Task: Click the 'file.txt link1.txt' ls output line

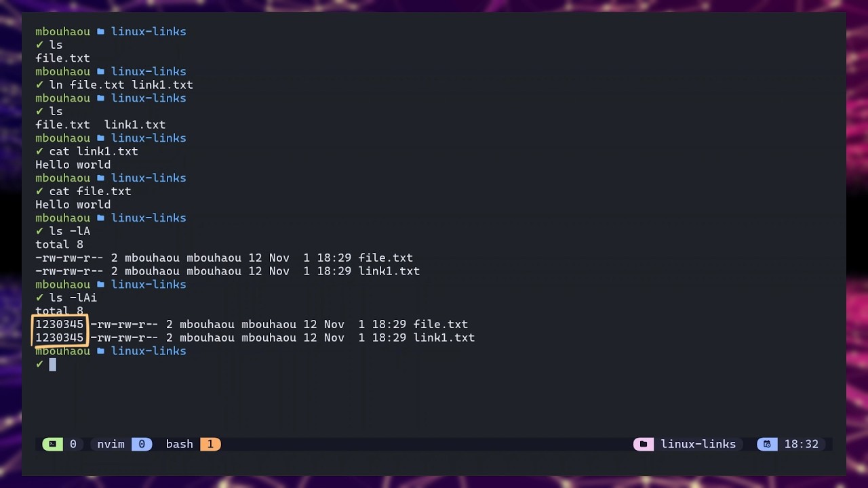Action: pos(100,125)
